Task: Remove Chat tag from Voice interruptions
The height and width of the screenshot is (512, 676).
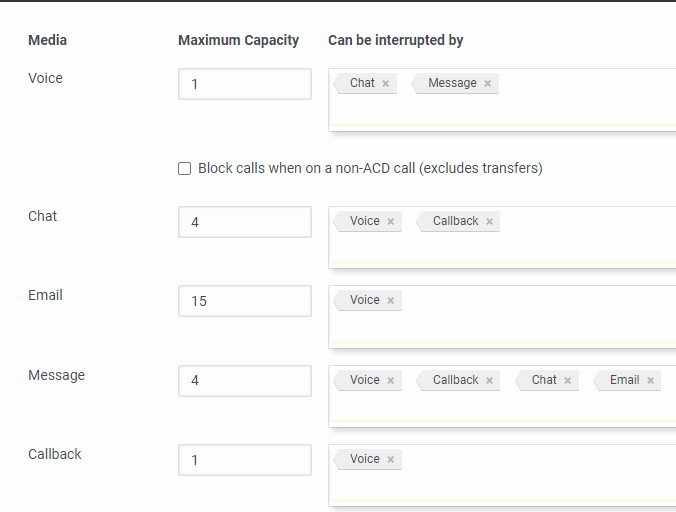Action: (x=385, y=84)
